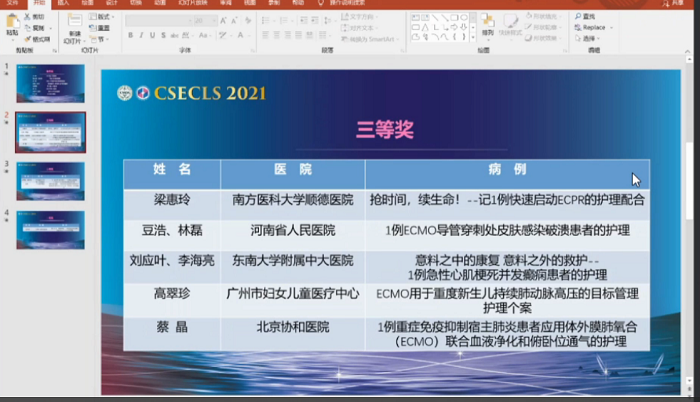Image resolution: width=700 pixels, height=402 pixels.
Task: Click the Format Painter icon
Action: coord(37,39)
